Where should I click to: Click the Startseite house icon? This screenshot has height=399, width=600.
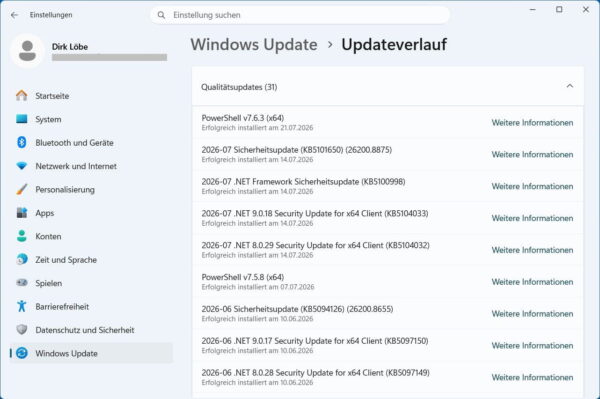(22, 96)
